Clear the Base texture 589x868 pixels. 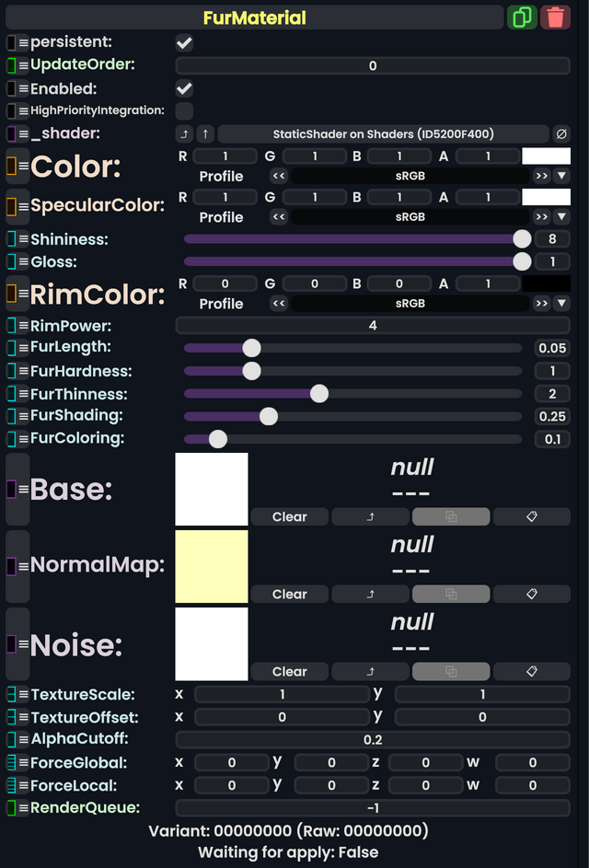tap(288, 516)
